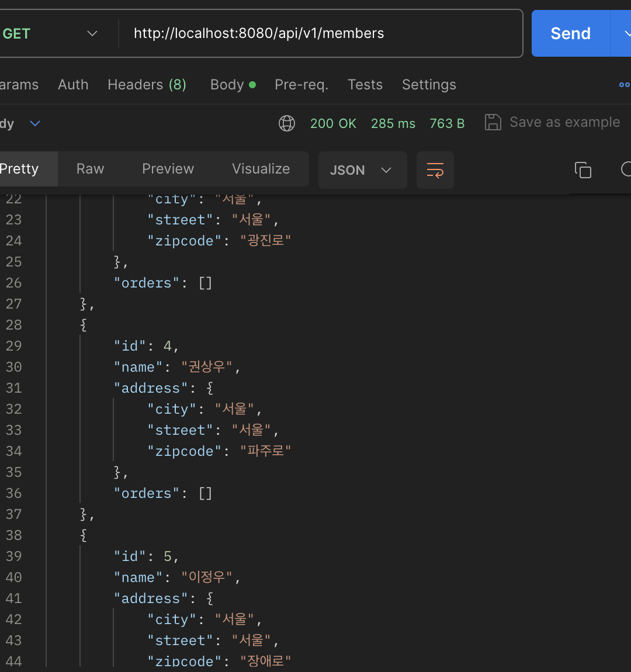The width and height of the screenshot is (631, 672).
Task: Click the search response icon
Action: 626,169
